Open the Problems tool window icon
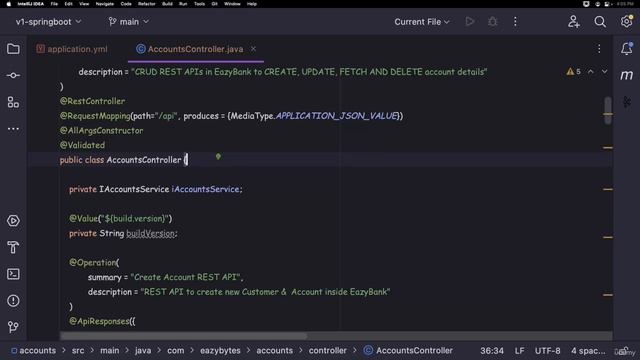Screen dimensions: 640x360 tap(13, 301)
